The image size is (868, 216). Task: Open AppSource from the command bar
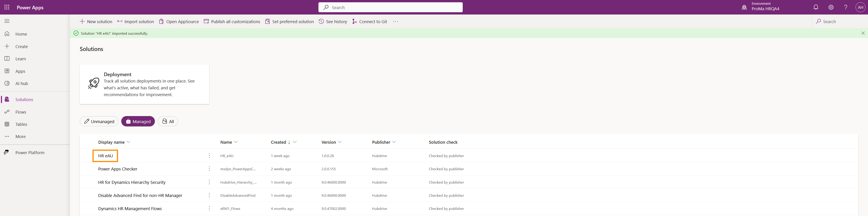click(x=179, y=21)
